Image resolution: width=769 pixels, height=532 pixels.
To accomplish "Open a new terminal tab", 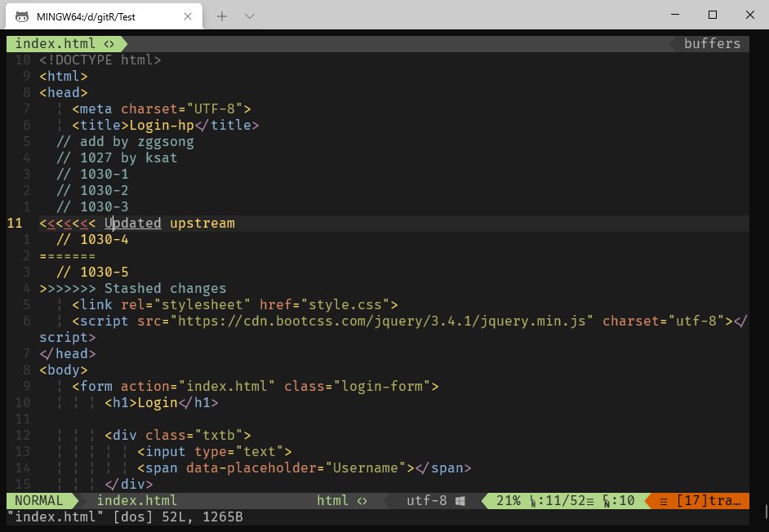I will 222,16.
